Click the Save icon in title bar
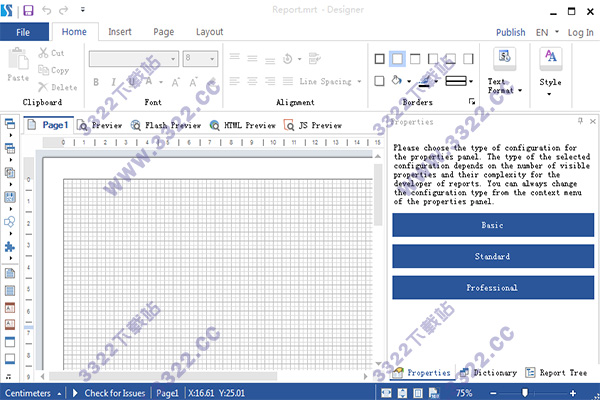Image resolution: width=600 pixels, height=400 pixels. click(x=28, y=10)
